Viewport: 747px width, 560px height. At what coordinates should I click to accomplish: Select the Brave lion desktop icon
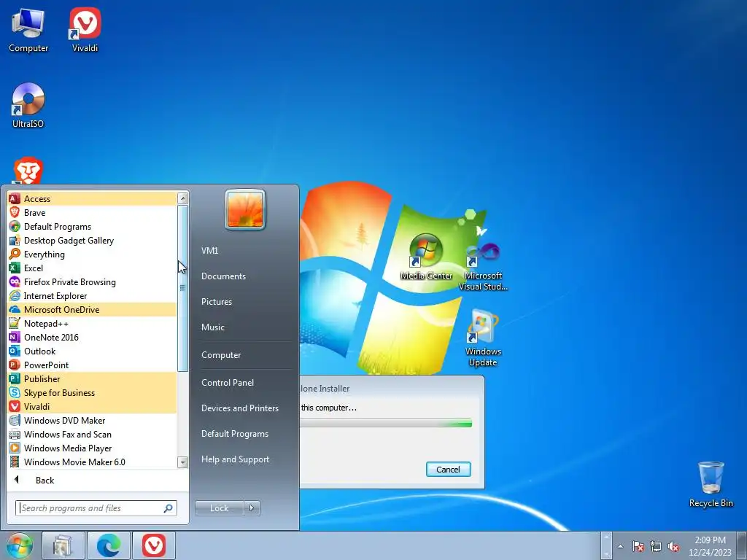click(x=28, y=170)
